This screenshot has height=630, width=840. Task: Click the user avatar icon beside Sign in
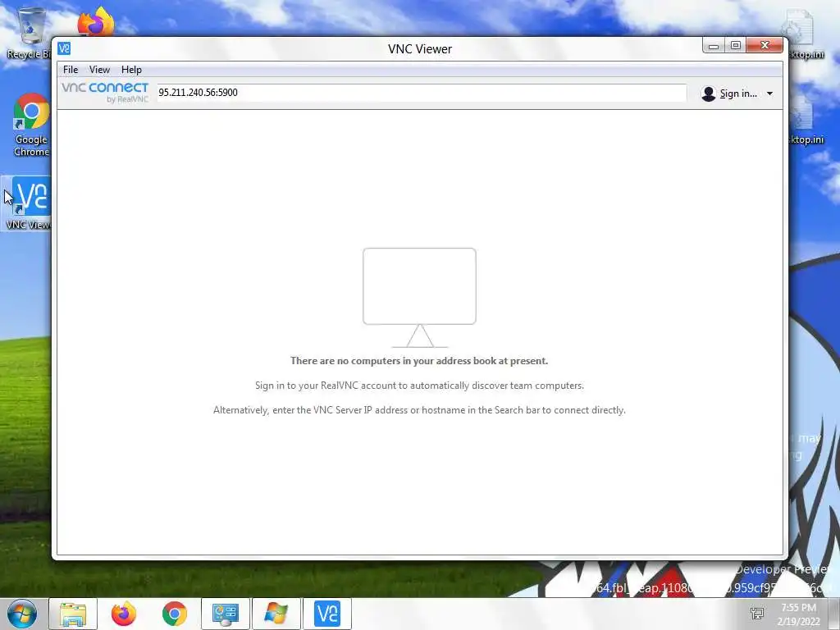[708, 94]
